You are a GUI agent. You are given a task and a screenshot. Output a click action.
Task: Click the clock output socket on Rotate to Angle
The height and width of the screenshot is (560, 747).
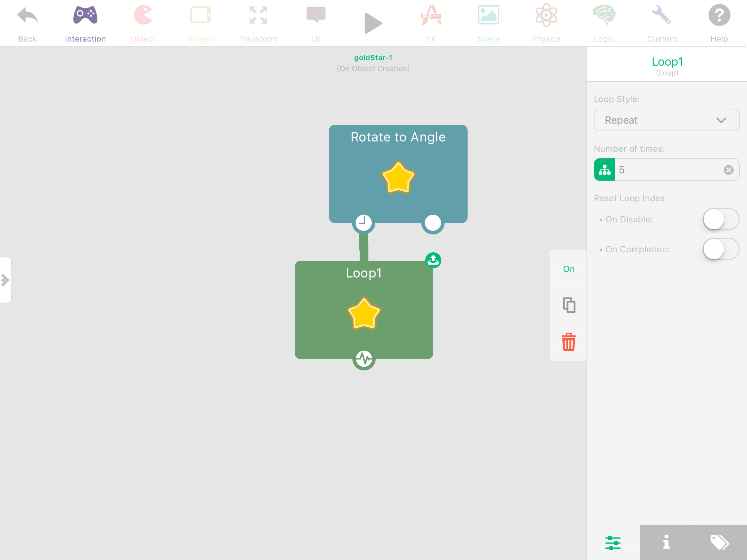click(364, 222)
